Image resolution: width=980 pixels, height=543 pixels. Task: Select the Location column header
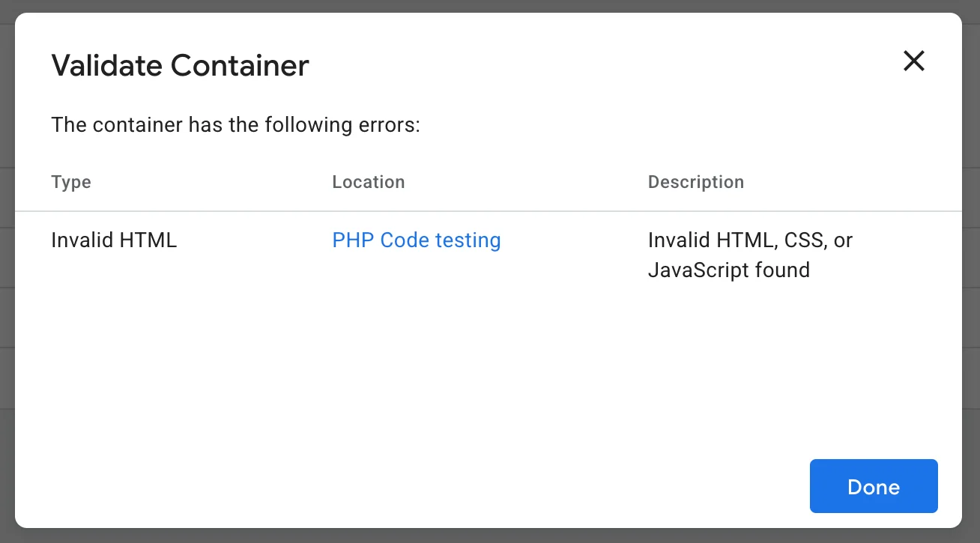[x=369, y=182]
